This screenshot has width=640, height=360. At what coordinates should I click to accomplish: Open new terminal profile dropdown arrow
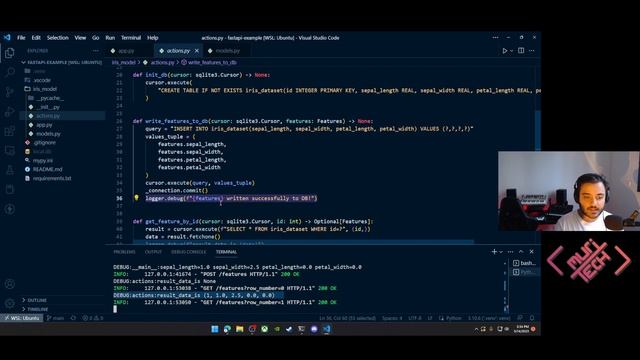[501, 252]
